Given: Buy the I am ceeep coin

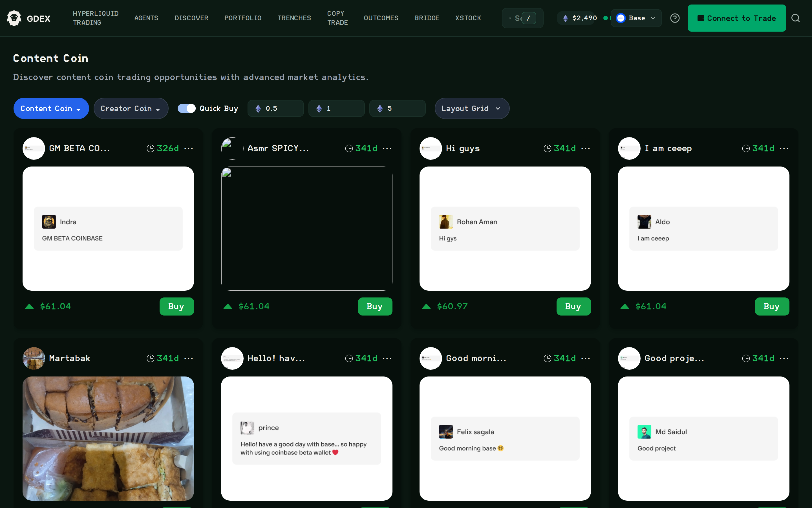Looking at the screenshot, I should (772, 306).
